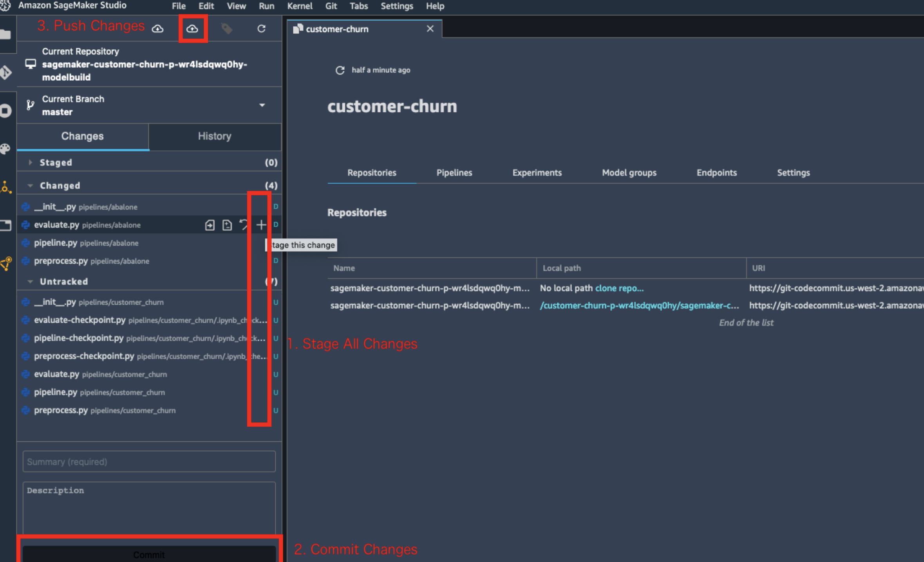Viewport: 924px width, 562px height.
Task: Select preprocess.py in pipelines/abalone
Action: tap(149, 261)
